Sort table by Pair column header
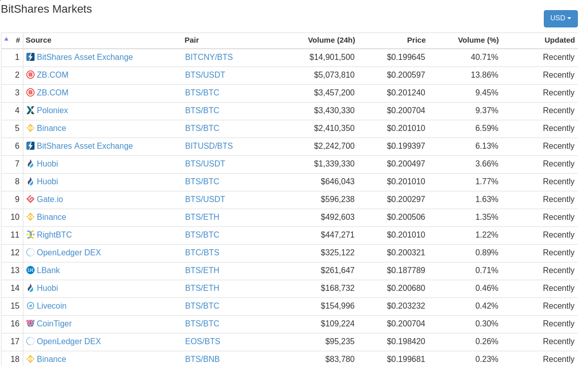588x366 pixels. click(191, 40)
